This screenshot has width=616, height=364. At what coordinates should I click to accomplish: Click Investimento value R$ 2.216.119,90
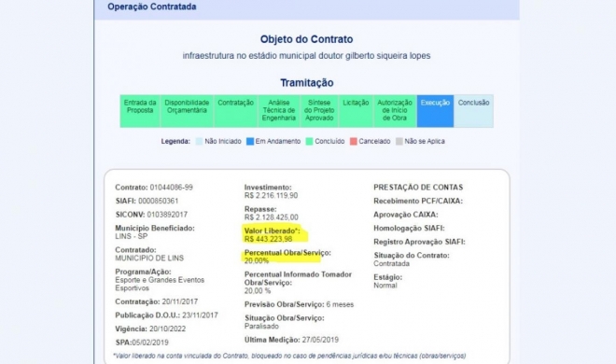[271, 196]
